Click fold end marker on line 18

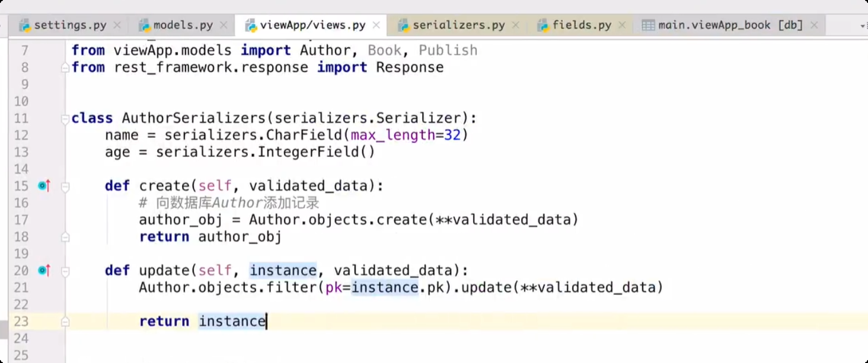point(65,237)
